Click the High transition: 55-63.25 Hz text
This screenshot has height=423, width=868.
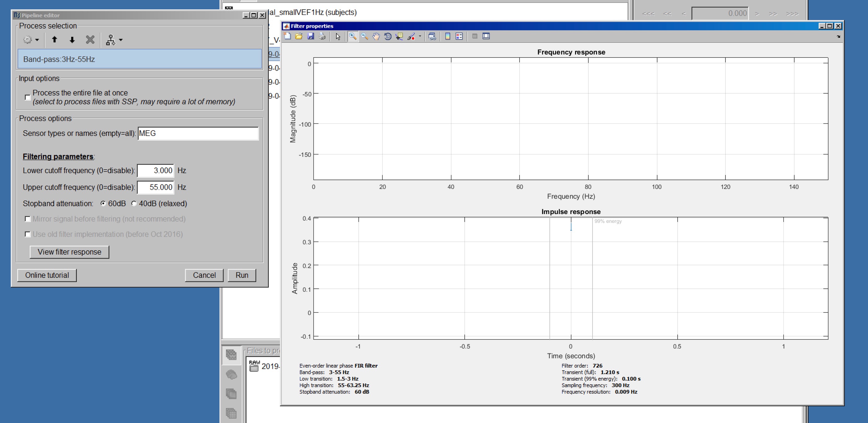click(334, 385)
